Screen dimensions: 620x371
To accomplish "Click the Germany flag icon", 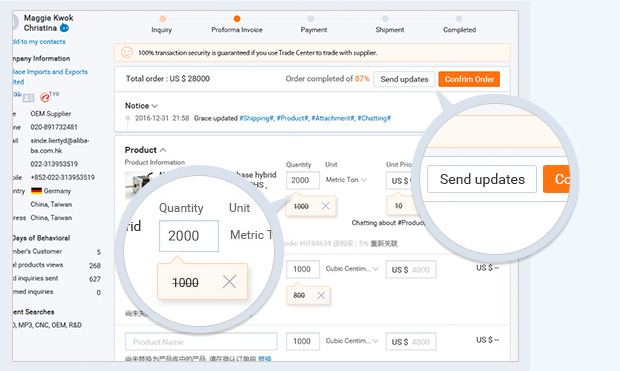I will pyautogui.click(x=36, y=191).
